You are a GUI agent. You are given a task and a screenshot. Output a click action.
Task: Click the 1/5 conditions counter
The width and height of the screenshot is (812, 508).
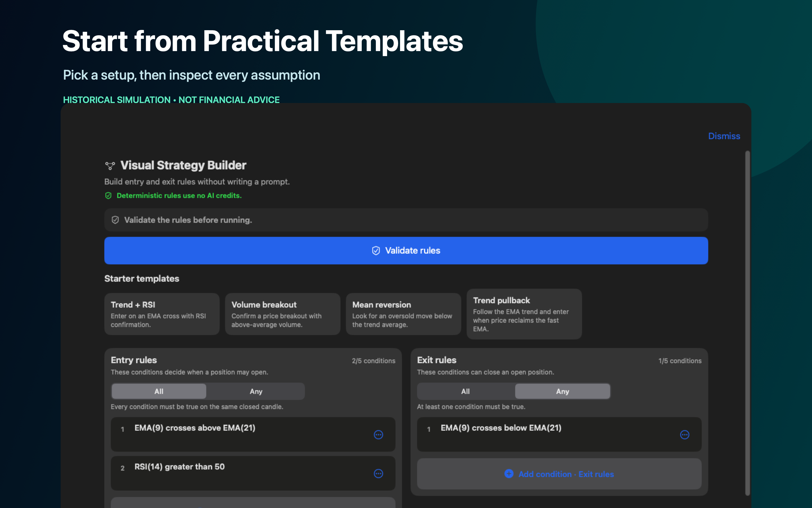click(x=680, y=360)
